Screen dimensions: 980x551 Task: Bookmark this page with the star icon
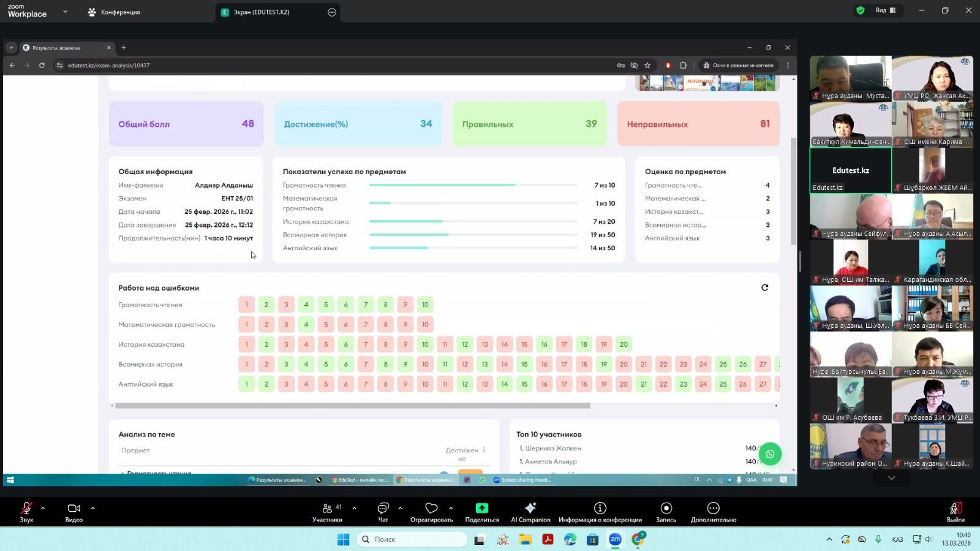point(647,66)
